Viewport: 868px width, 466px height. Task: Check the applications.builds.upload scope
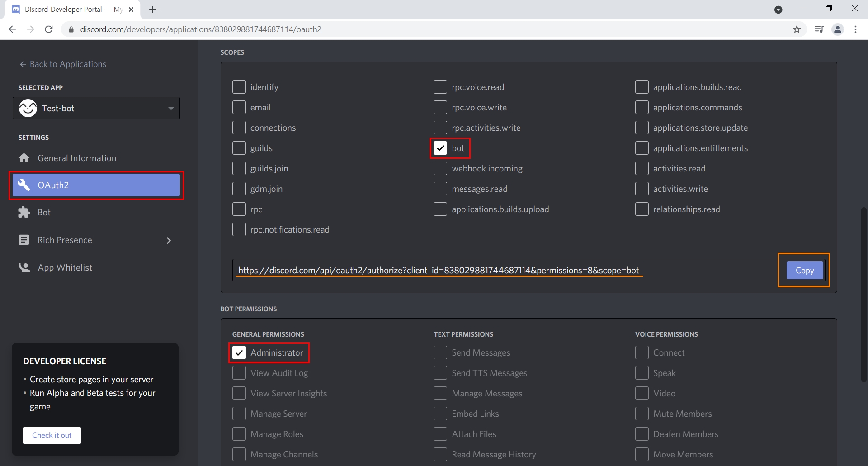440,209
